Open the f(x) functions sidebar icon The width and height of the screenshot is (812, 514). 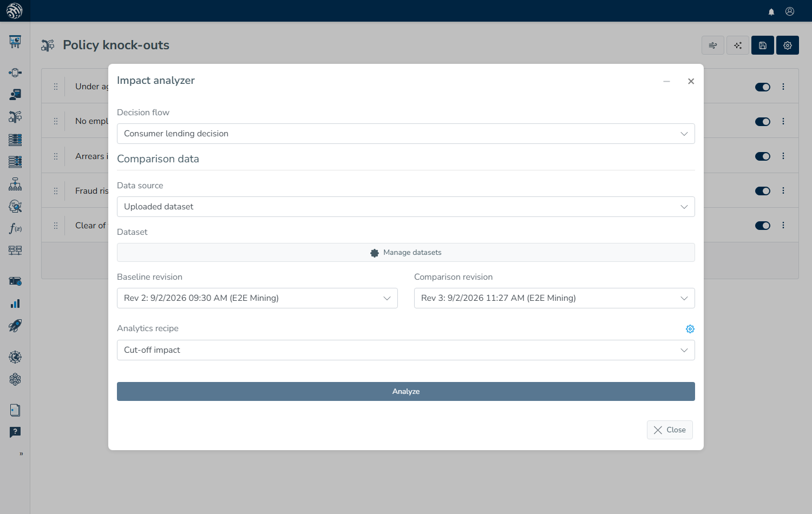click(15, 228)
